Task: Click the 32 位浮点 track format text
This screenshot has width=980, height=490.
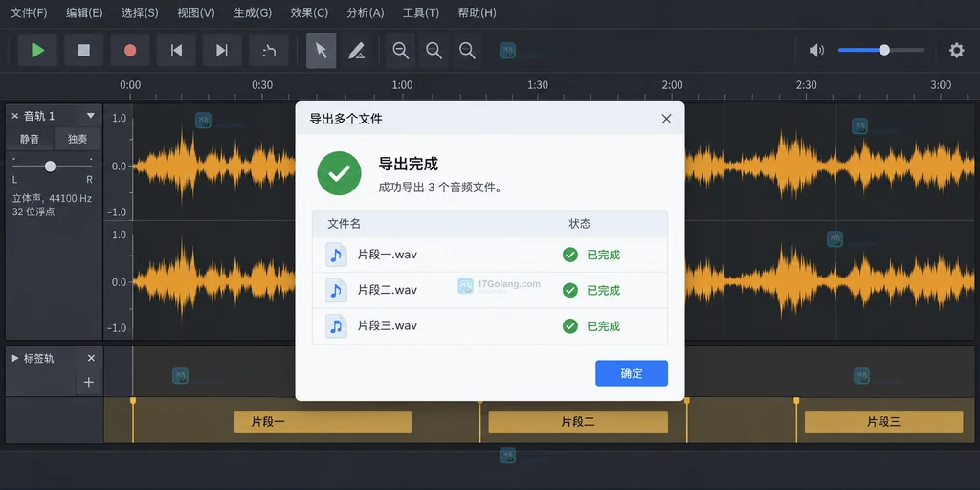Action: point(33,212)
